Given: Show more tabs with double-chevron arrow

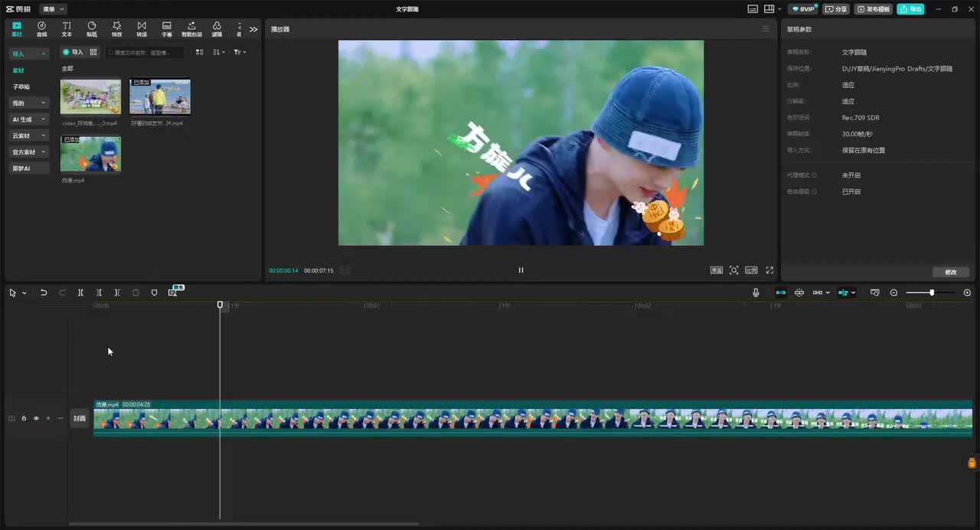Looking at the screenshot, I should 253,29.
